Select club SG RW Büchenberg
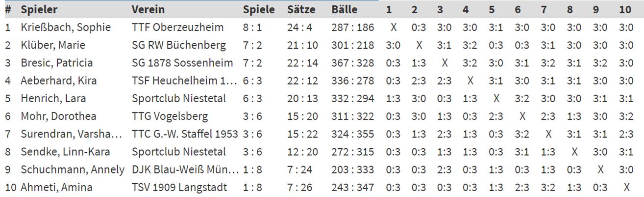Image resolution: width=644 pixels, height=197 pixels. pos(179,45)
